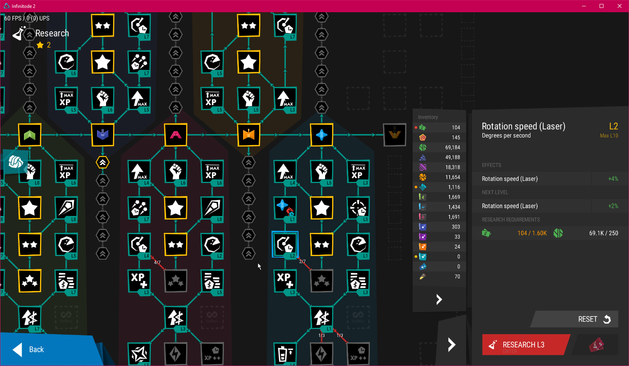Open Max arrow node in blue star-tower branch
Image resolution: width=629 pixels, height=366 pixels.
tap(285, 171)
